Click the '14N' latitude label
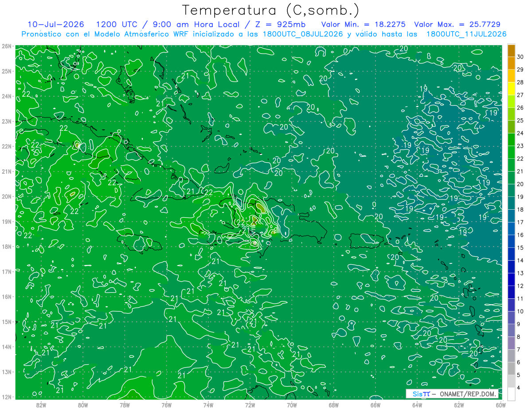The height and width of the screenshot is (411, 532). tap(7, 347)
